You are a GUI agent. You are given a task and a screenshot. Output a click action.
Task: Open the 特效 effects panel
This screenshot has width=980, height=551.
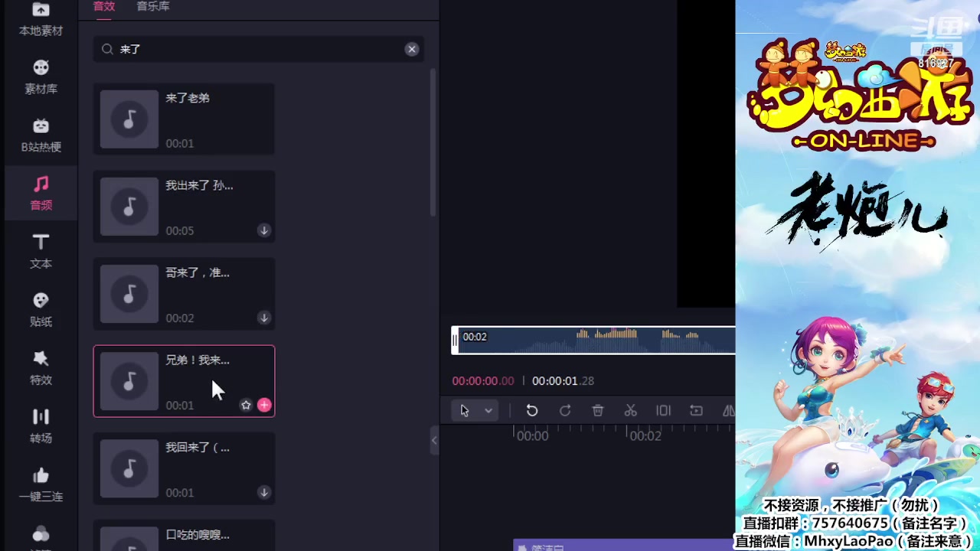[x=41, y=368]
